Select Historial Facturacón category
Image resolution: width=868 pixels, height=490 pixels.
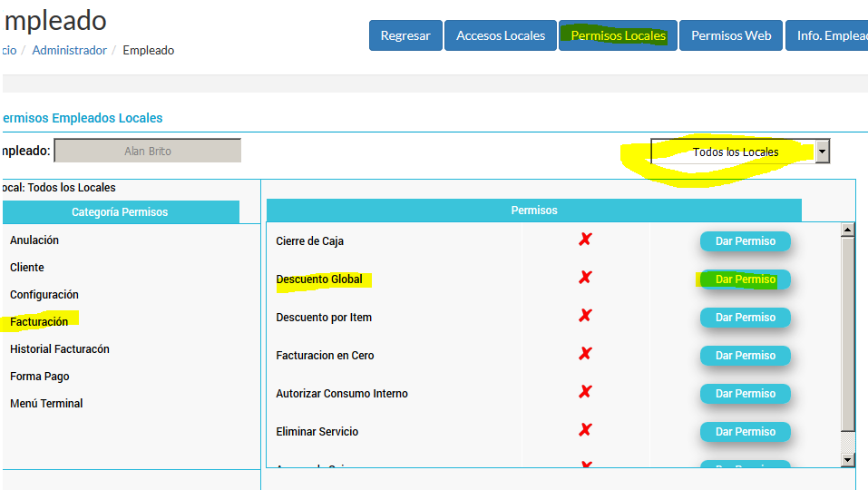tap(60, 348)
